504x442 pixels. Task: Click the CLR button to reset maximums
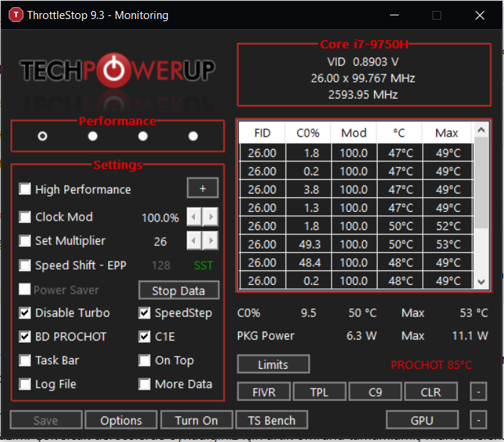click(431, 392)
